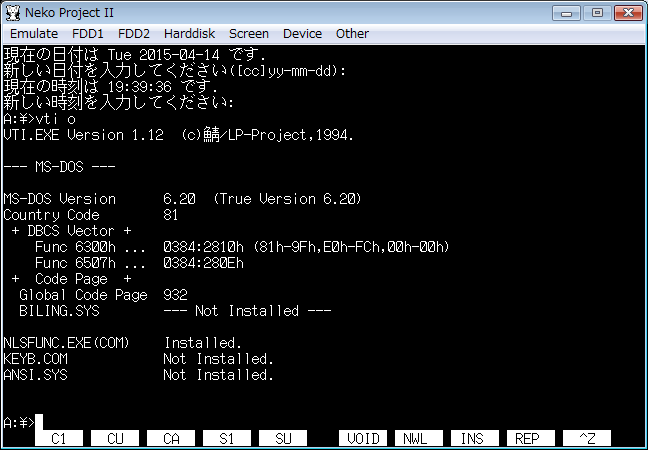Image resolution: width=648 pixels, height=450 pixels.
Task: Click the VOID function key label
Action: tap(363, 438)
